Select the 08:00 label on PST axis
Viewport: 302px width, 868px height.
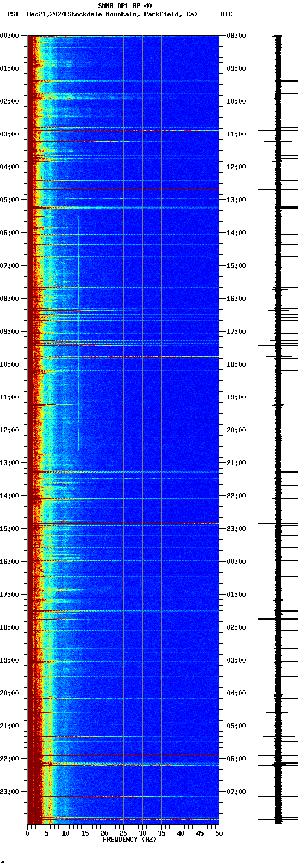pos(9,299)
